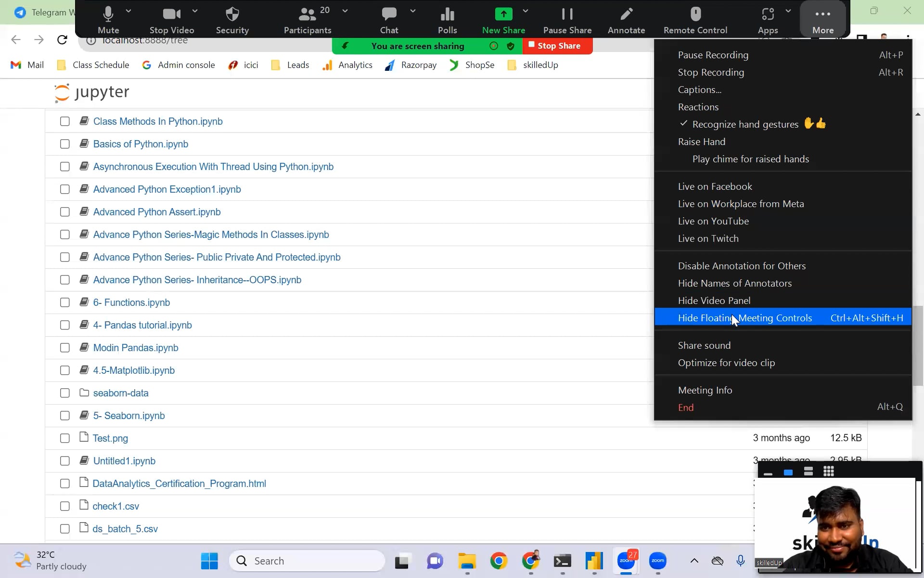Open the Zoom Apps menu
Screen dimensions: 924x578
[768, 20]
